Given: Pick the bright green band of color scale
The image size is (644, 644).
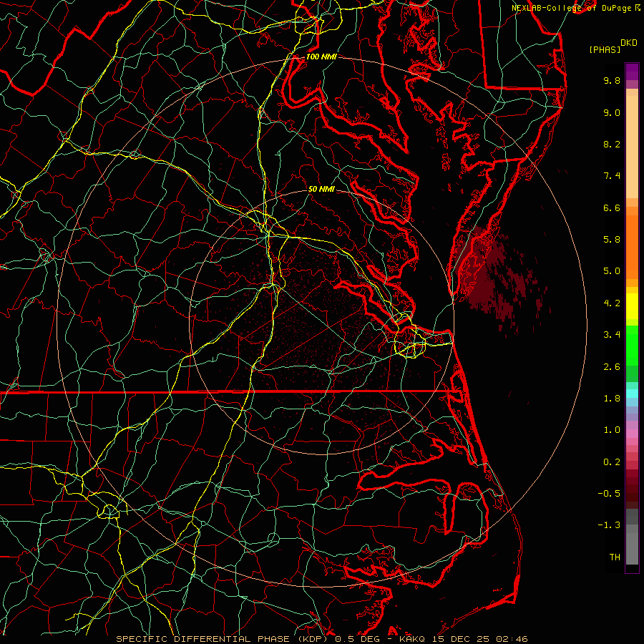Looking at the screenshot, I should pyautogui.click(x=632, y=345).
